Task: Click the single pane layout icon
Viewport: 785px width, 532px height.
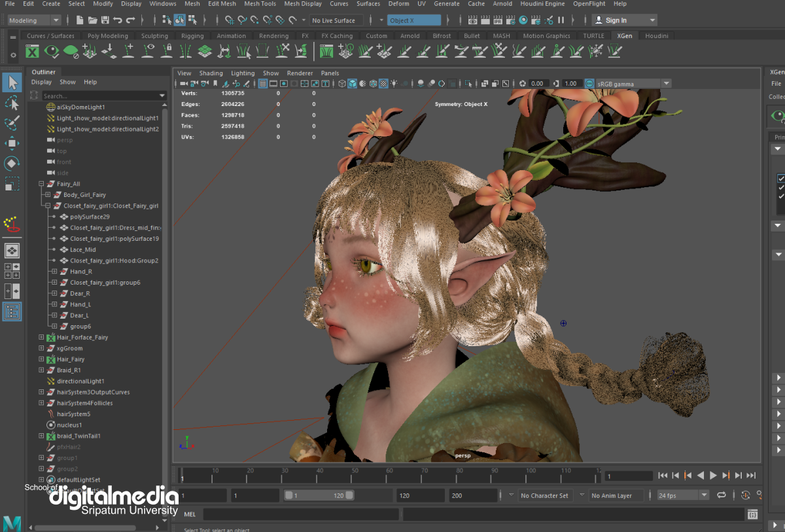Action: tap(12, 251)
